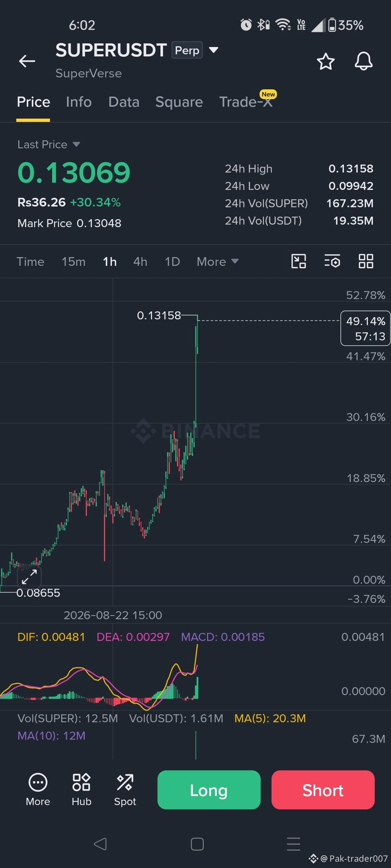
Task: Tap the 2026-08-22 15:00 date label
Action: click(113, 615)
